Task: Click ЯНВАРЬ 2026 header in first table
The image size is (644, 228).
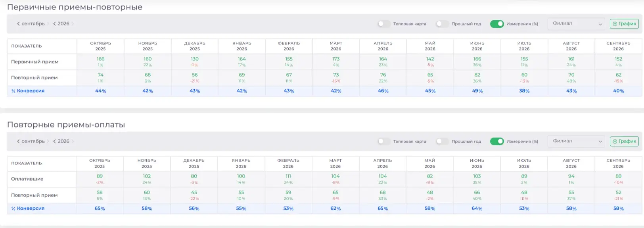Action: (x=242, y=46)
